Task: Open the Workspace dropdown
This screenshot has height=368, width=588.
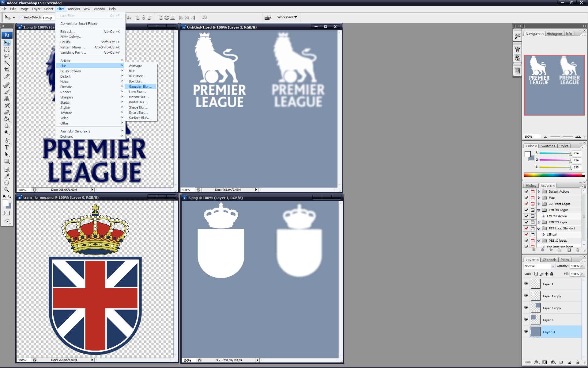Action: [287, 17]
